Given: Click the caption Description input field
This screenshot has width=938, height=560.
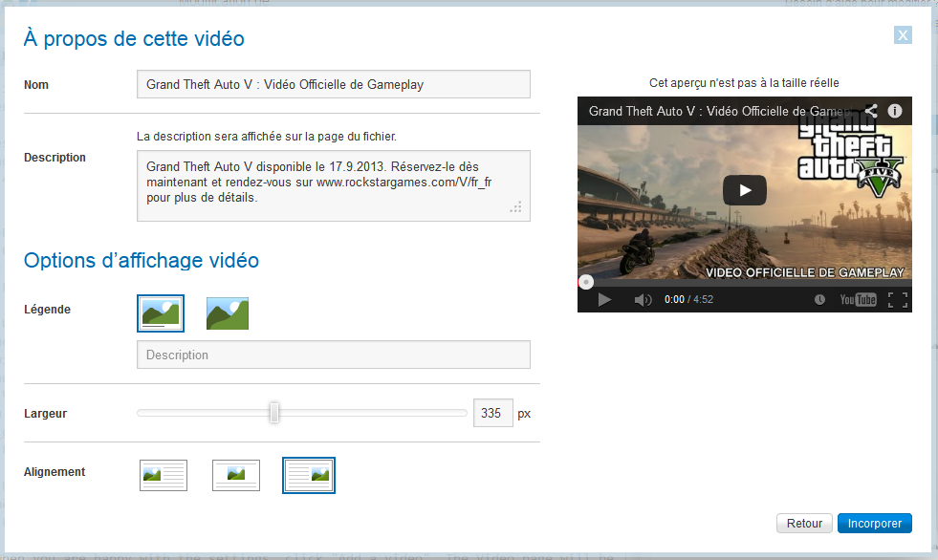Looking at the screenshot, I should click(333, 355).
